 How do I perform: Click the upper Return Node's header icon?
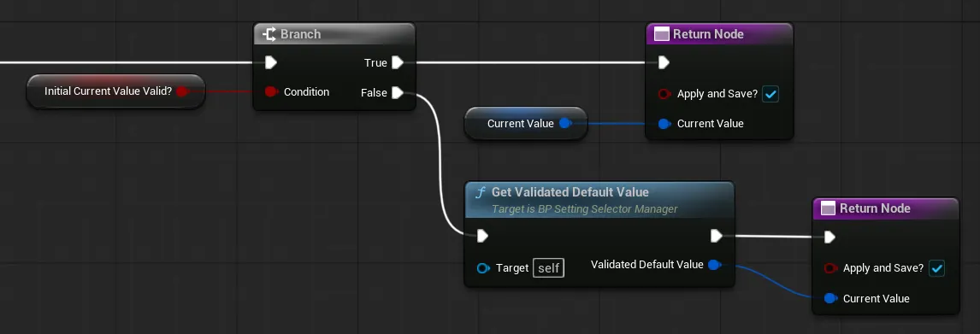661,34
